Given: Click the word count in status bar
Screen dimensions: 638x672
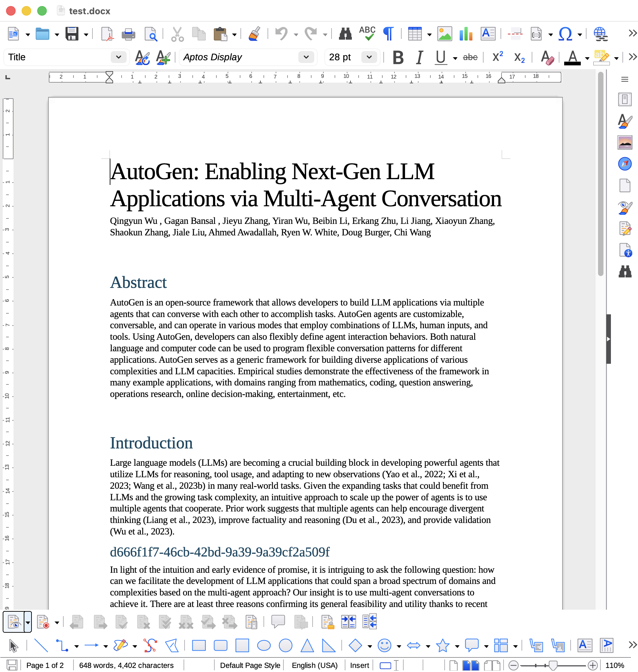Looking at the screenshot, I should pos(126,665).
